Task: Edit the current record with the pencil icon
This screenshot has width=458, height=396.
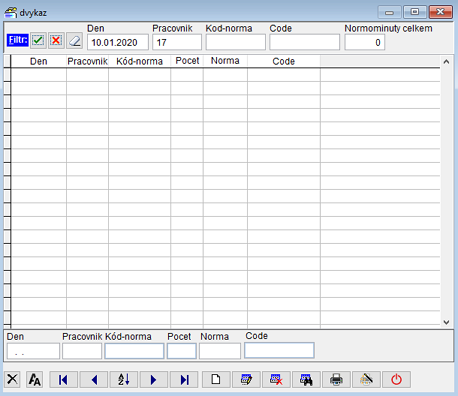Action: (x=246, y=379)
